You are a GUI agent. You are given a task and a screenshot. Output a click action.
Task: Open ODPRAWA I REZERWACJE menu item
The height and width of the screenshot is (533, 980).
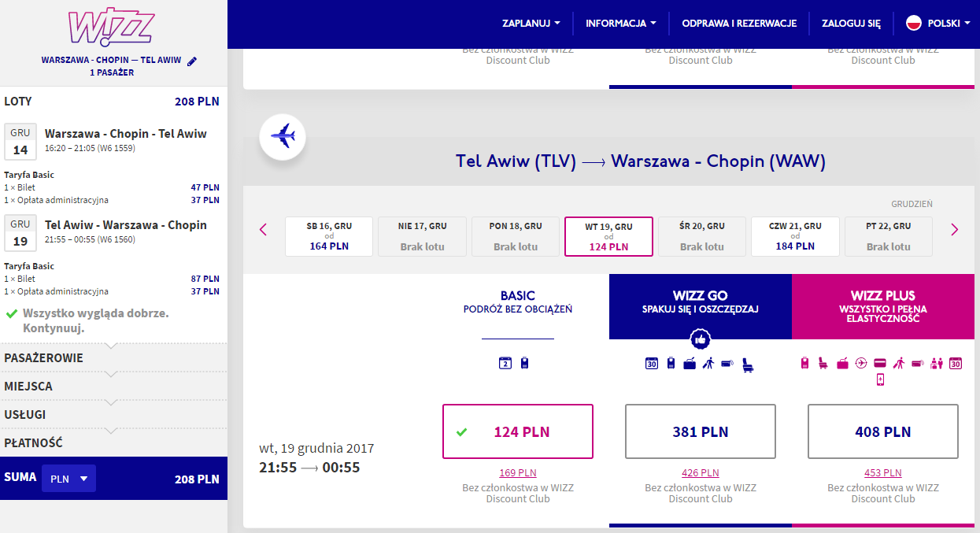point(739,23)
